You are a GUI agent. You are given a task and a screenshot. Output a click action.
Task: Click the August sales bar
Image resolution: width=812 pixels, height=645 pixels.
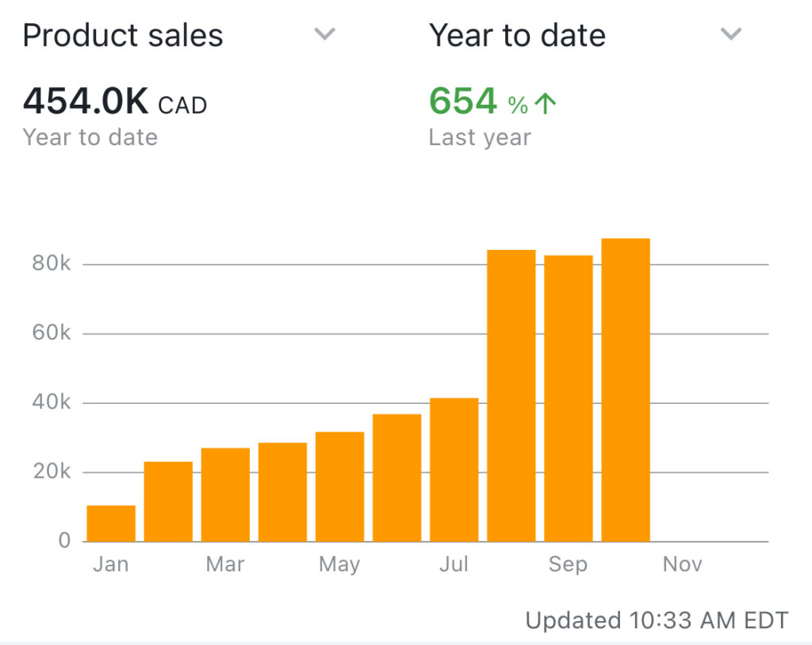(x=511, y=395)
